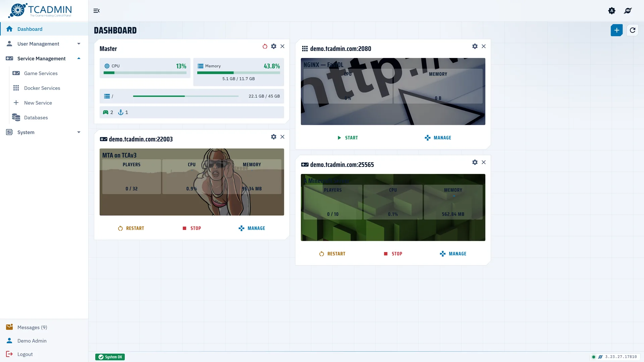Image resolution: width=644 pixels, height=362 pixels.
Task: Click the System OK status badge
Action: tap(110, 357)
